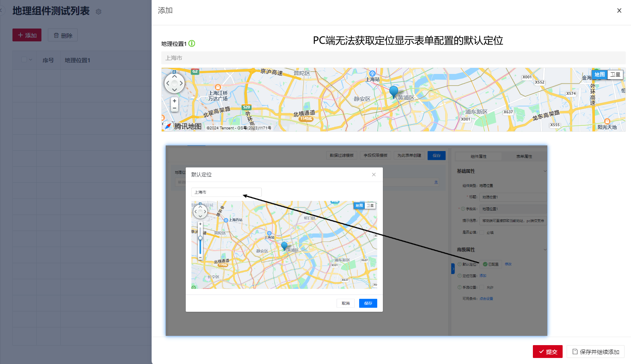Open list settings gear beside 地理组件测试列表
Image resolution: width=631 pixels, height=364 pixels.
[99, 12]
